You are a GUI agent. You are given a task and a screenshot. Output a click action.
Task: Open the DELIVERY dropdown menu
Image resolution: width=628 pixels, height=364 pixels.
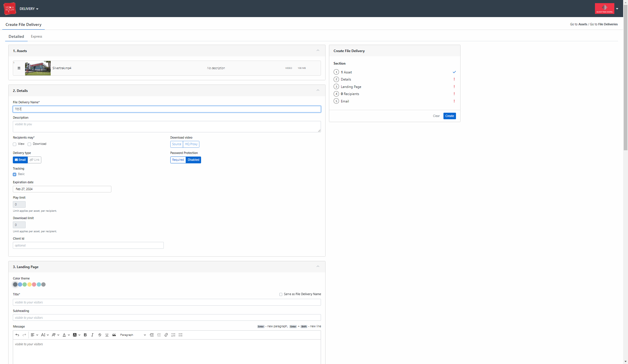[x=29, y=9]
